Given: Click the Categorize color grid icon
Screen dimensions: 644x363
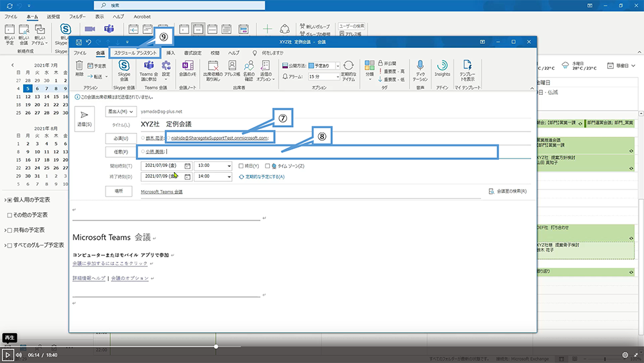Looking at the screenshot, I should pyautogui.click(x=370, y=65).
